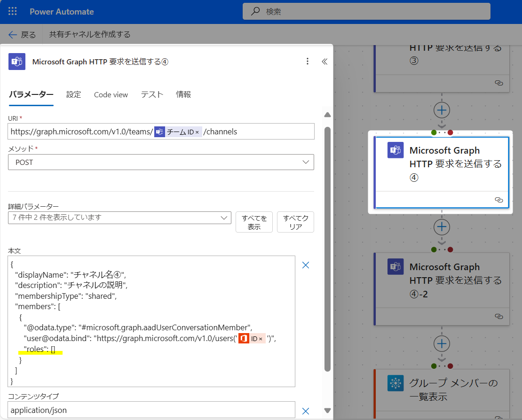
Task: Remove the チーム ID token
Action: [197, 132]
